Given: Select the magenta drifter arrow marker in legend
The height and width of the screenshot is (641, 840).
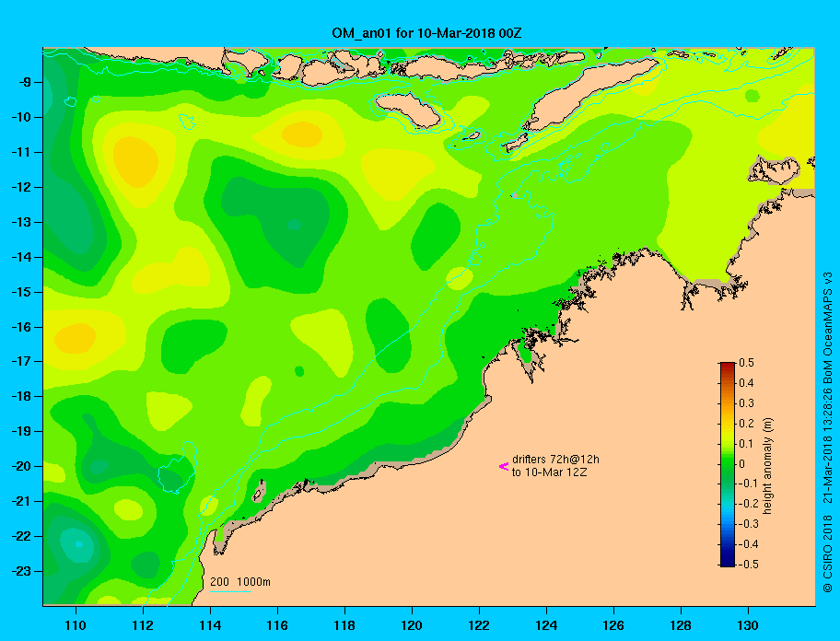Looking at the screenshot, I should tap(504, 466).
